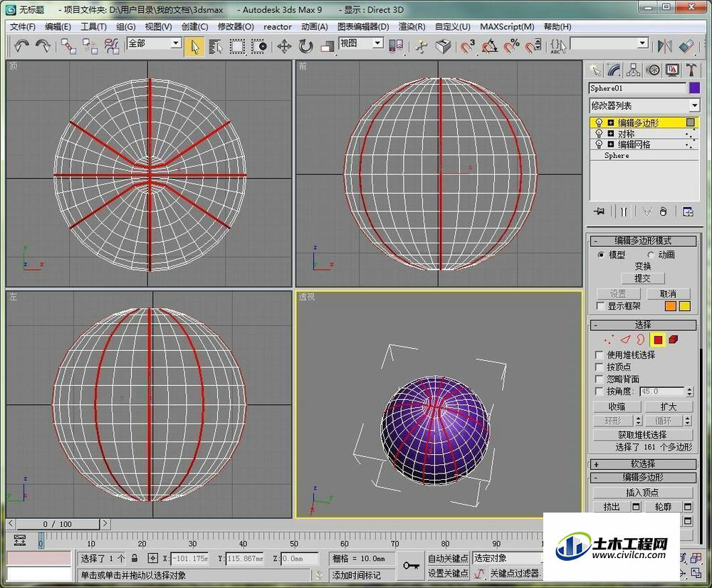This screenshot has height=588, width=712.
Task: Select the Edge sub-object level icon
Action: 625,339
